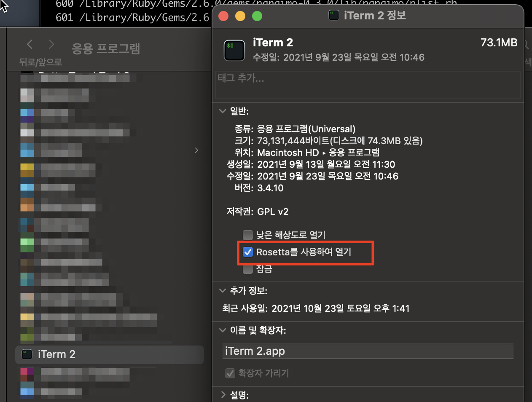This screenshot has height=402, width=532.
Task: Click the '73.1MB' size label
Action: click(499, 43)
